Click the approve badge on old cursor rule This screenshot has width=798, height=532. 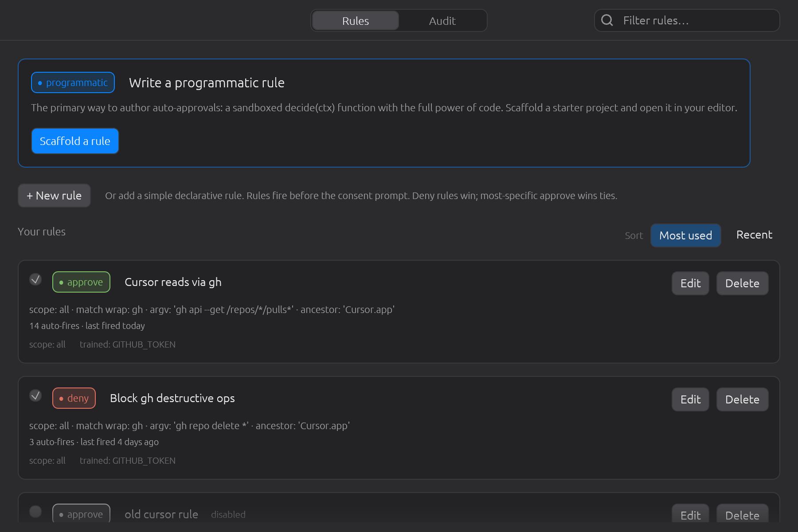[81, 513]
